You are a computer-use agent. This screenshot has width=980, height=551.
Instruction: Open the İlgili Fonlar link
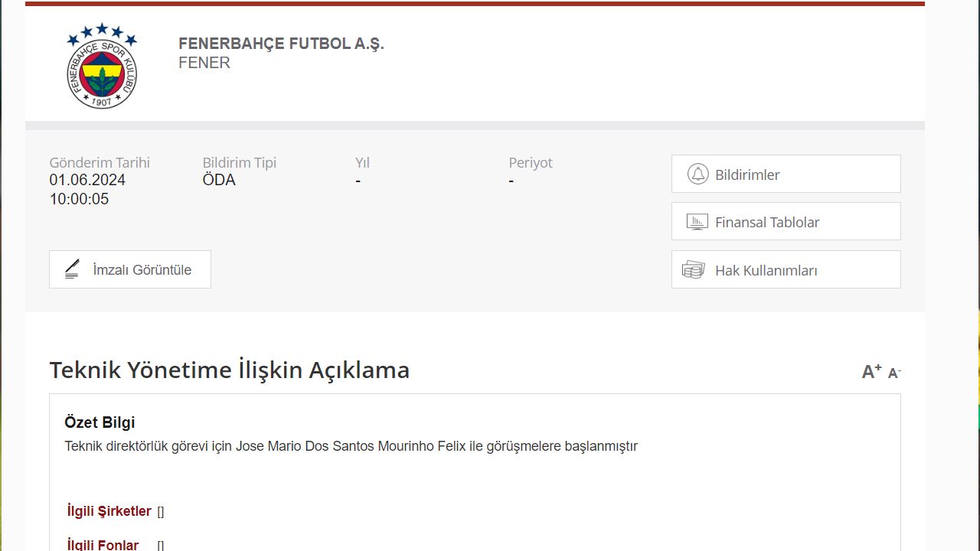[102, 543]
